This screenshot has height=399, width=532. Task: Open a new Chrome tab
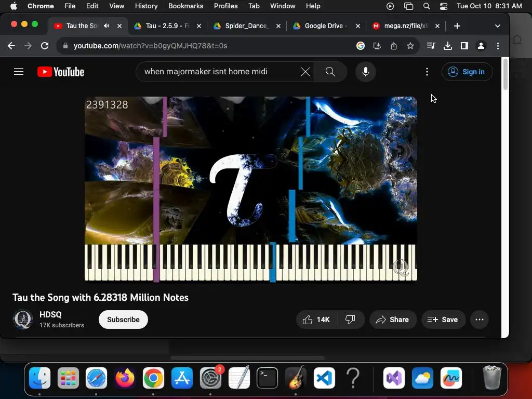pos(457,26)
